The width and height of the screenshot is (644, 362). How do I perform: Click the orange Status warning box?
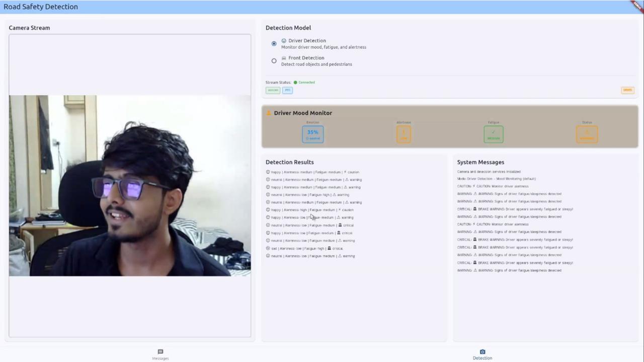587,134
